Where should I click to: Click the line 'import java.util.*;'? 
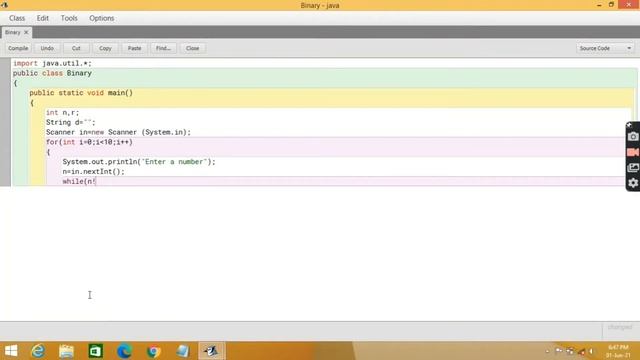[52, 63]
